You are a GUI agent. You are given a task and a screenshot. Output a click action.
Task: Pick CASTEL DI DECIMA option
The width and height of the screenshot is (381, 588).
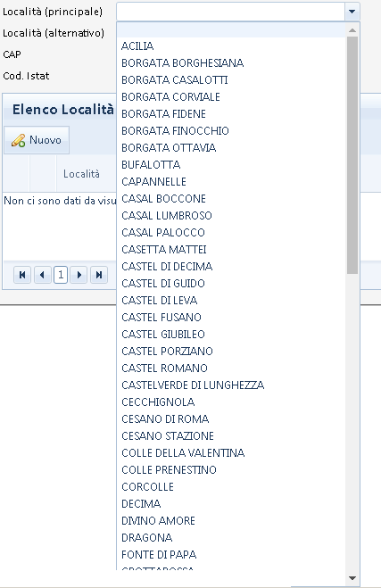pos(231,266)
